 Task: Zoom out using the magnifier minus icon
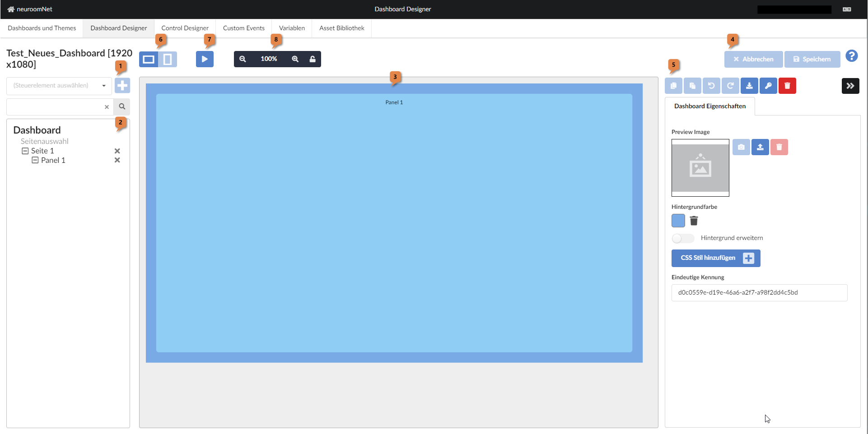tap(243, 59)
